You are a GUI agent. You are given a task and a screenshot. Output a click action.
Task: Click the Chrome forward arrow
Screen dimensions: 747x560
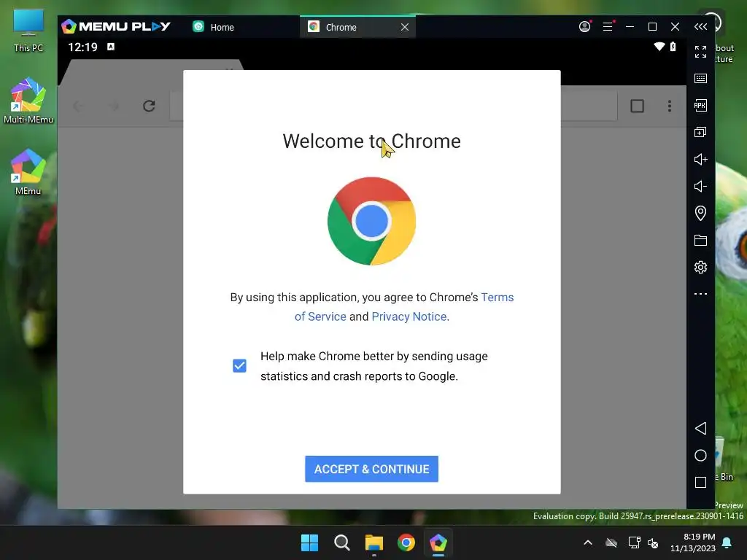pyautogui.click(x=114, y=106)
